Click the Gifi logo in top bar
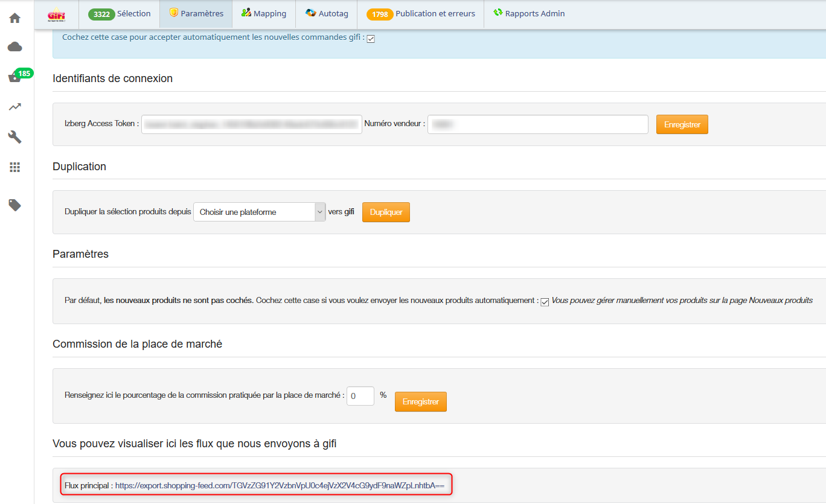 click(56, 14)
